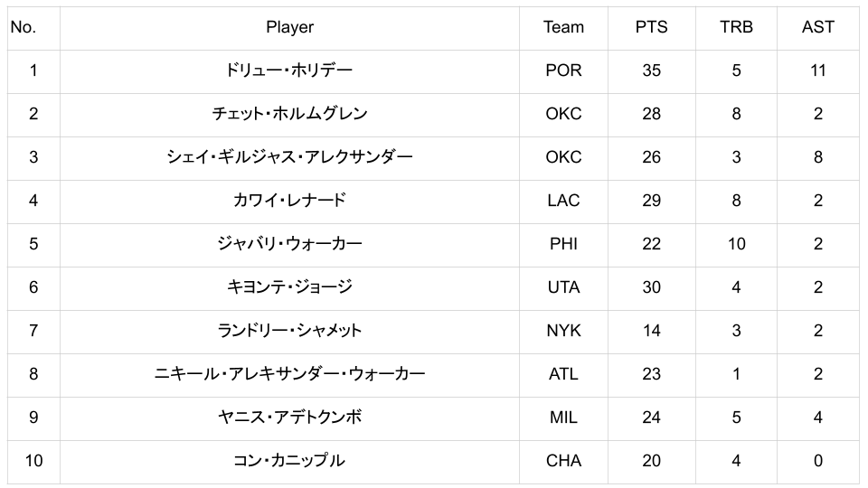Click the Team column header

tap(563, 27)
